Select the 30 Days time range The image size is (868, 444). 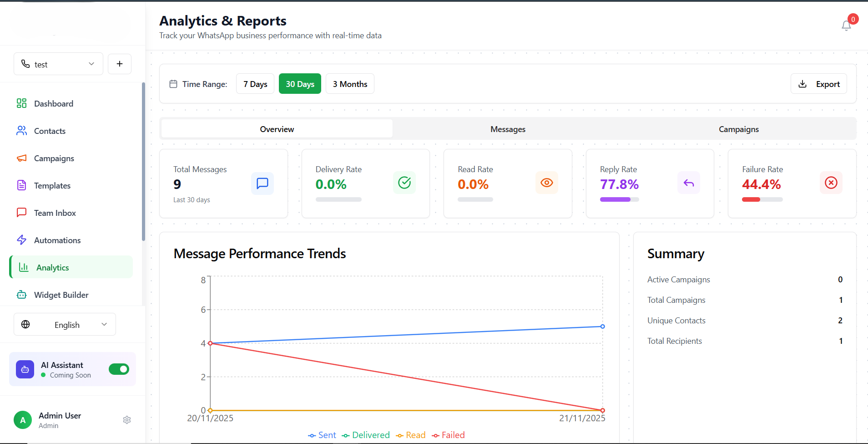pyautogui.click(x=300, y=84)
